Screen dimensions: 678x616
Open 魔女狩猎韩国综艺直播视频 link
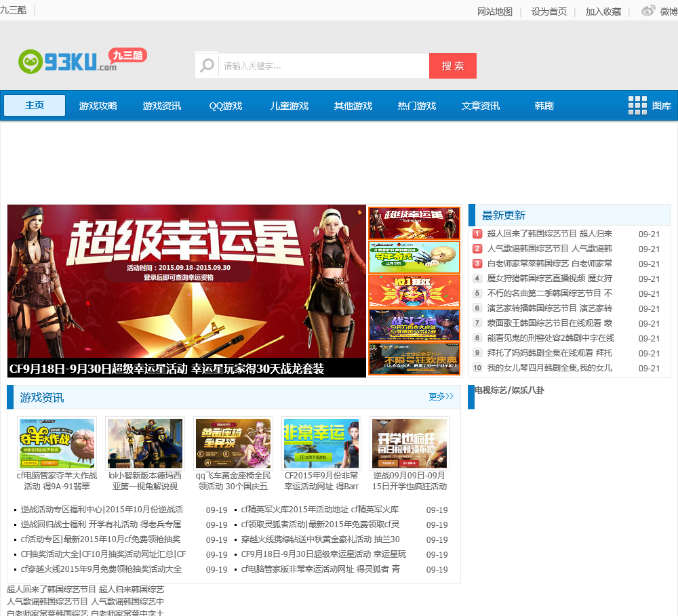[x=550, y=279]
